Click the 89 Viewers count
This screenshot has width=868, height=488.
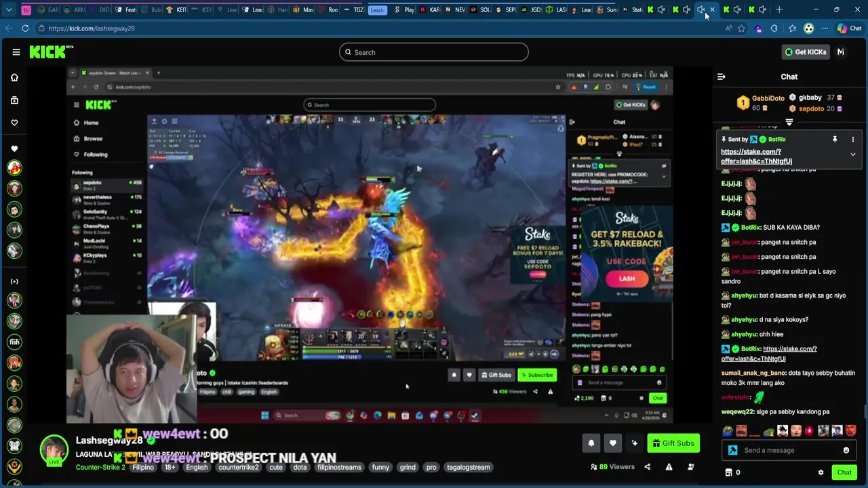(612, 467)
